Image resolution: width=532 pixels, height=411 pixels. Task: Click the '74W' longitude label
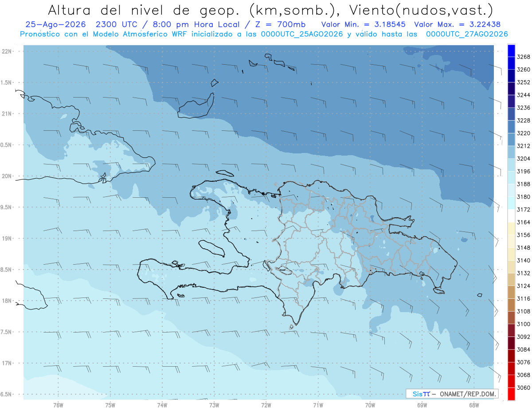(x=162, y=404)
